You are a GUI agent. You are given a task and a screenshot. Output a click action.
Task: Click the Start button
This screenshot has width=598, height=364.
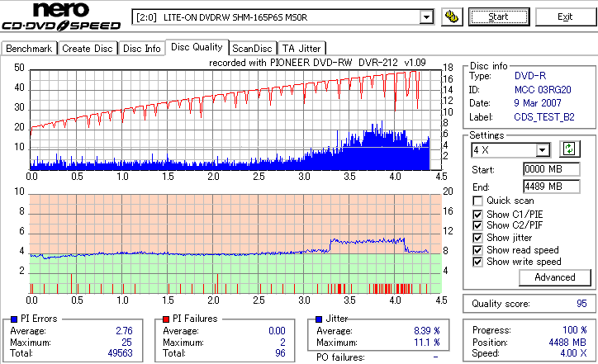coord(499,17)
